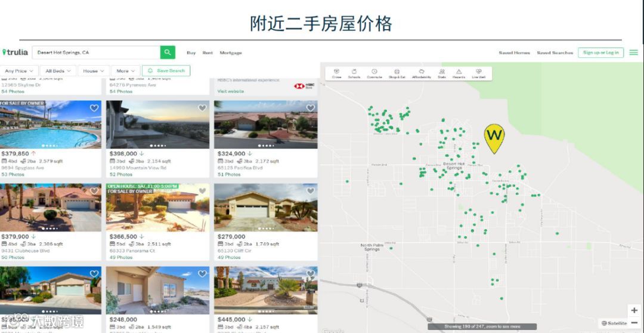
Task: Show Hazards map layer
Action: coord(459,73)
